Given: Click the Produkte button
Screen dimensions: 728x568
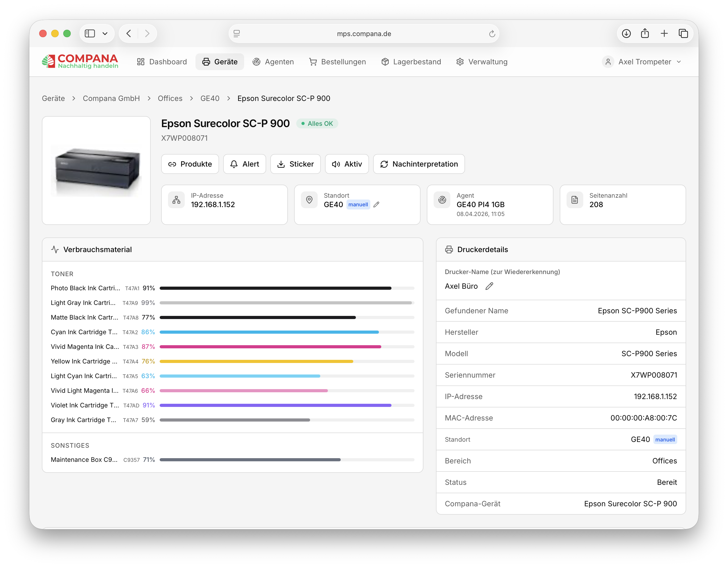Looking at the screenshot, I should [x=190, y=164].
